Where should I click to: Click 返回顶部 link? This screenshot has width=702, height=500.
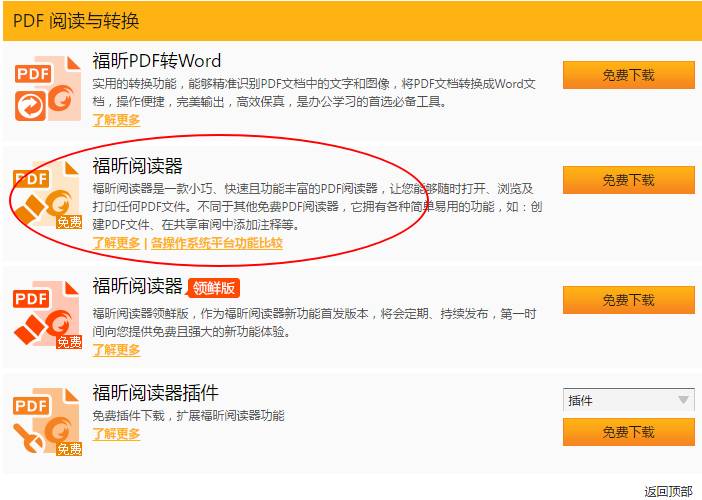point(668,491)
